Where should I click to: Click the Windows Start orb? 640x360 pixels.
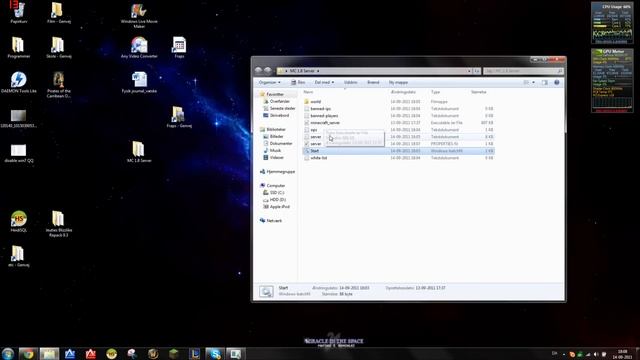[x=8, y=353]
